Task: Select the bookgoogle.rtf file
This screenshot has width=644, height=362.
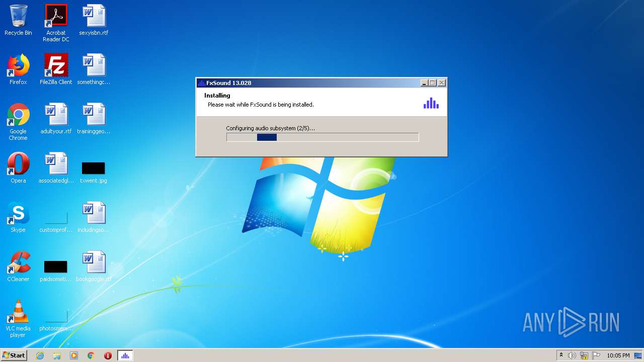Action: click(x=94, y=266)
